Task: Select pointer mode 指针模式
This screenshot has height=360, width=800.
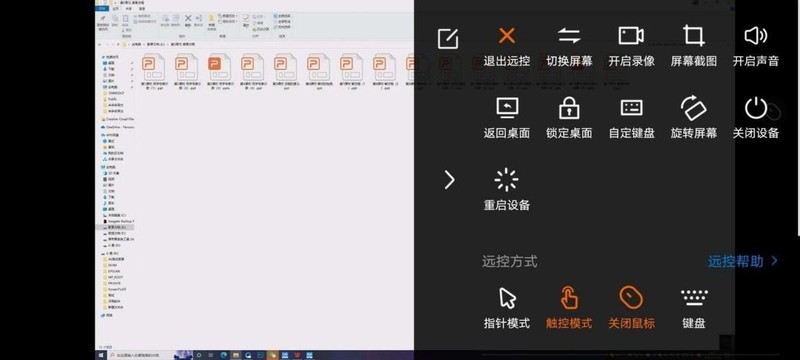Action: 507,308
